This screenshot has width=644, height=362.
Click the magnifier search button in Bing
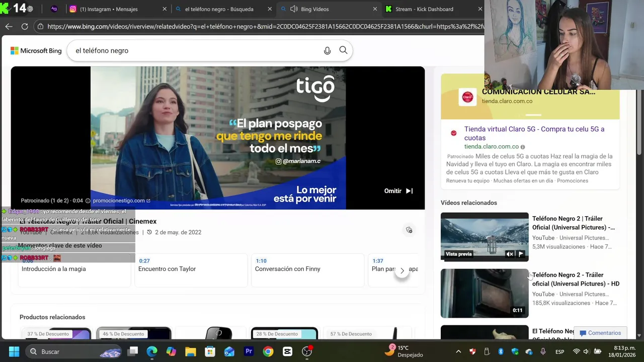click(x=343, y=50)
